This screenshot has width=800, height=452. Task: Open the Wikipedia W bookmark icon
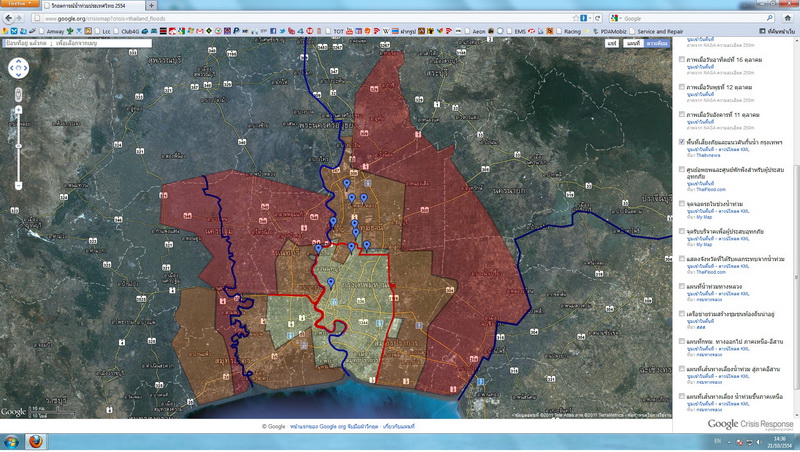[x=386, y=31]
